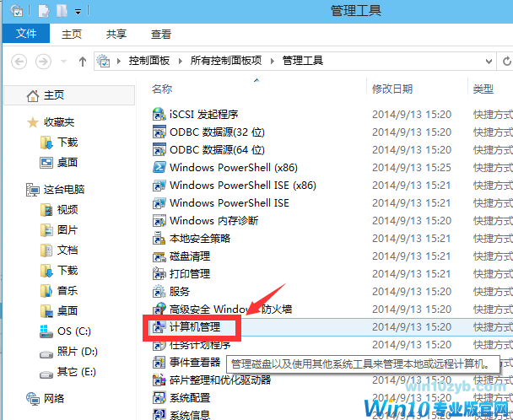Open 下载 under 这台电脑

67,271
